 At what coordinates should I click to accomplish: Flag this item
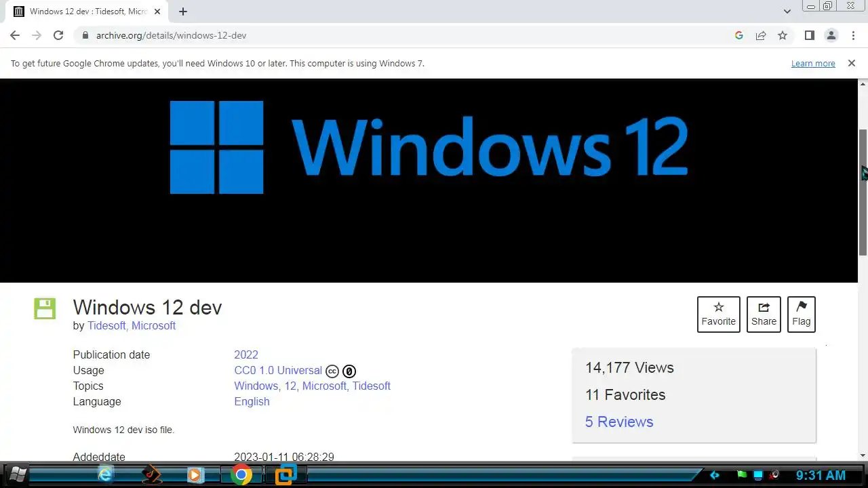(802, 314)
